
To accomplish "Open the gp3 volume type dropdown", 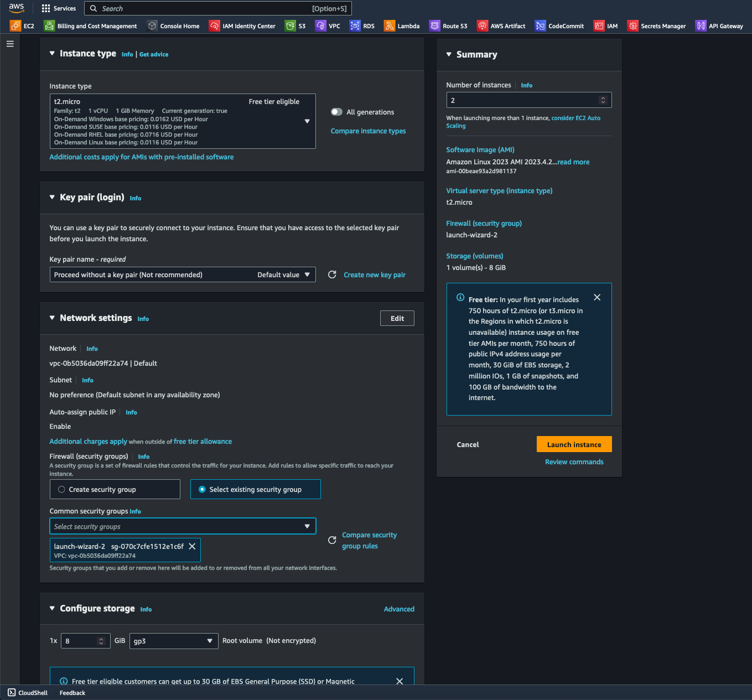I will coord(174,641).
